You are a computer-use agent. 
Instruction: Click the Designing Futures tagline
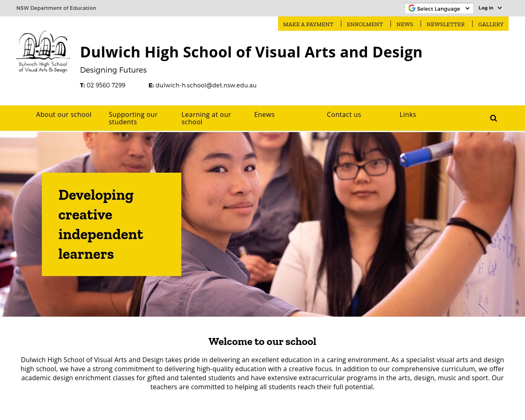(113, 70)
